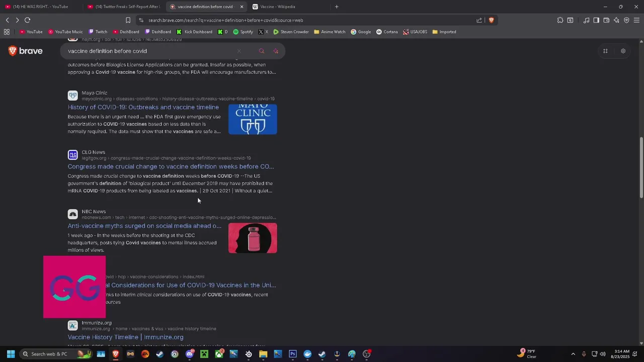Expand Anime Watch bookmarks folder
Image resolution: width=644 pixels, height=362 pixels.
[x=330, y=32]
